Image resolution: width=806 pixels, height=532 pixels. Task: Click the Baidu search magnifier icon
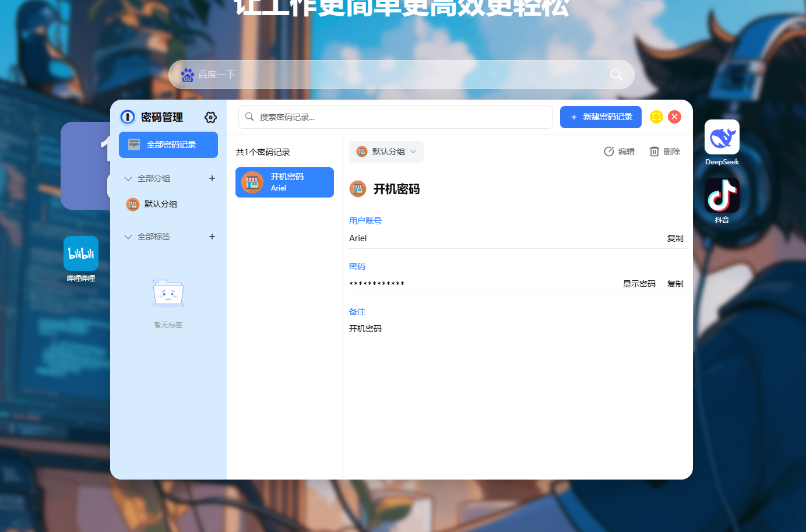click(x=616, y=75)
